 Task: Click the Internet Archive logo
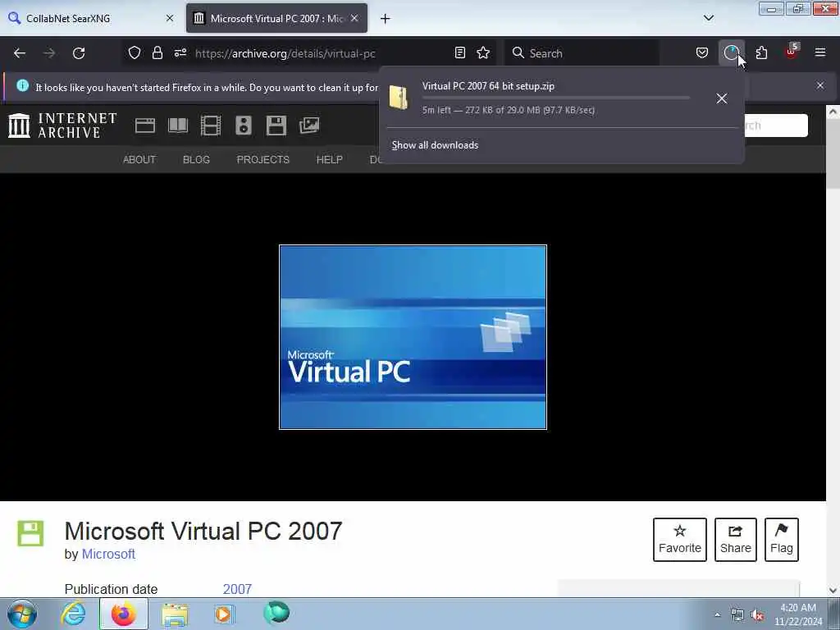[x=62, y=126]
